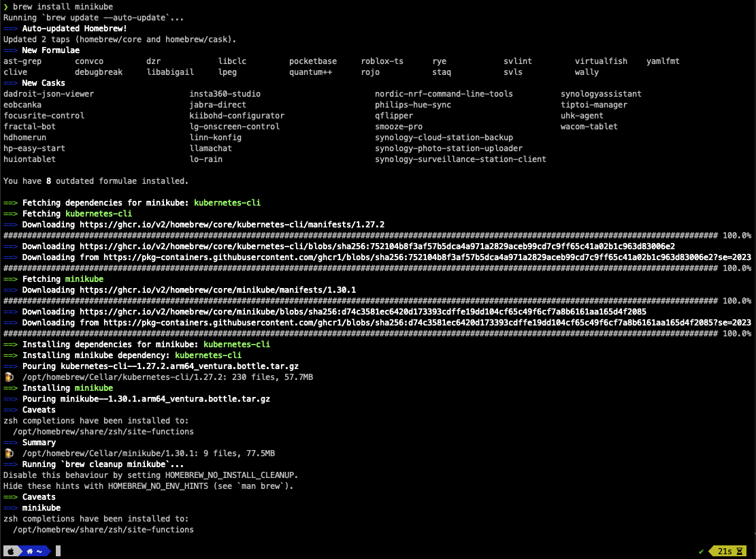The height and width of the screenshot is (559, 756).
Task: Click the hourglass icon next to 21s
Action: (740, 551)
